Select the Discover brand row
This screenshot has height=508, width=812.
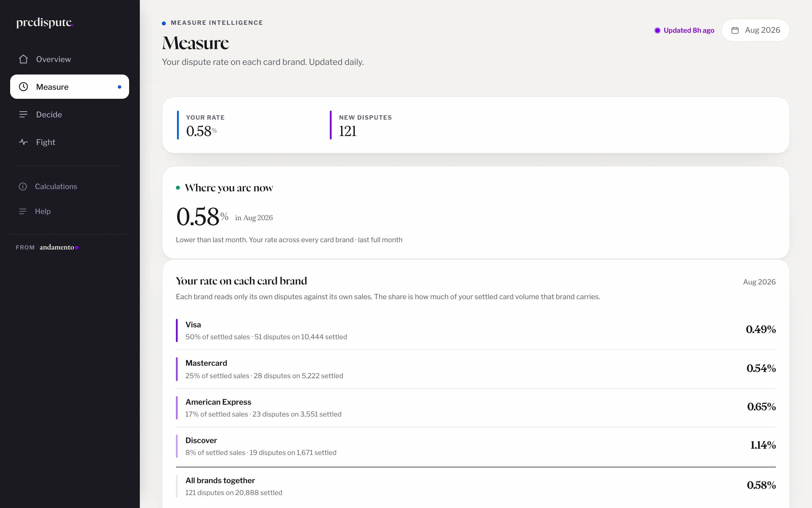pyautogui.click(x=475, y=446)
